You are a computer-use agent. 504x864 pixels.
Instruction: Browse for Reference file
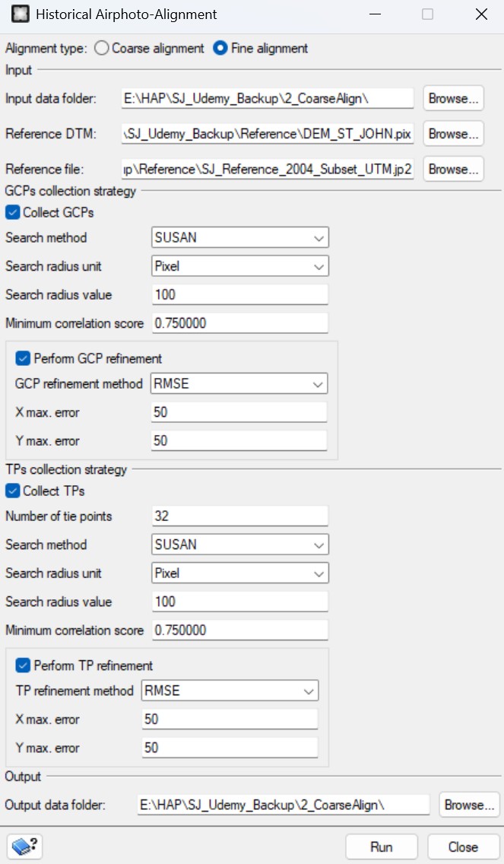click(453, 169)
